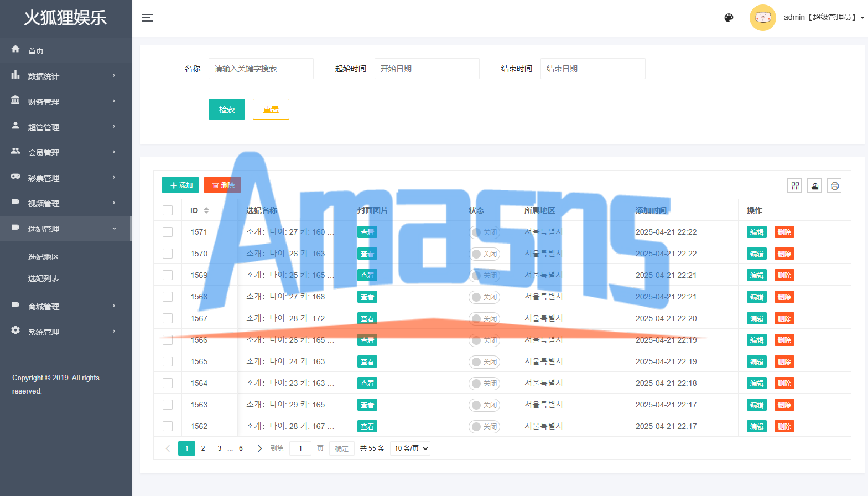868x496 pixels.
Task: Click the 彩票管理 gamepad icon
Action: (15, 177)
